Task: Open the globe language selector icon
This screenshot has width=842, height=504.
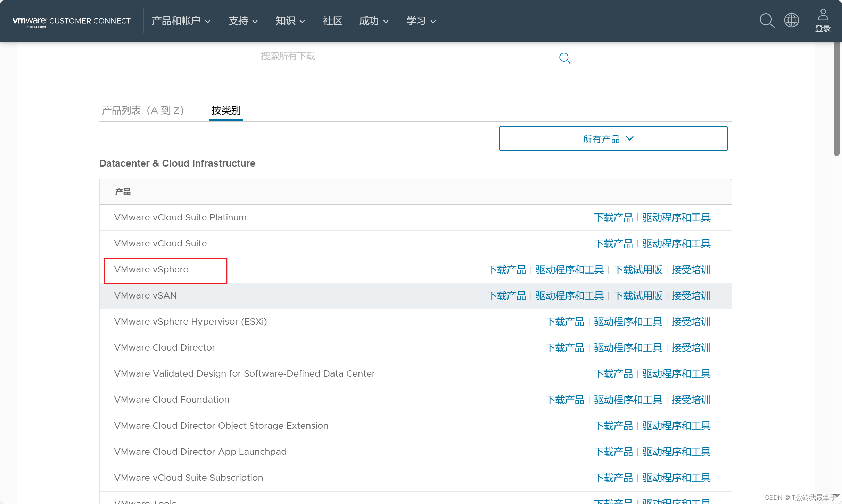Action: [792, 20]
